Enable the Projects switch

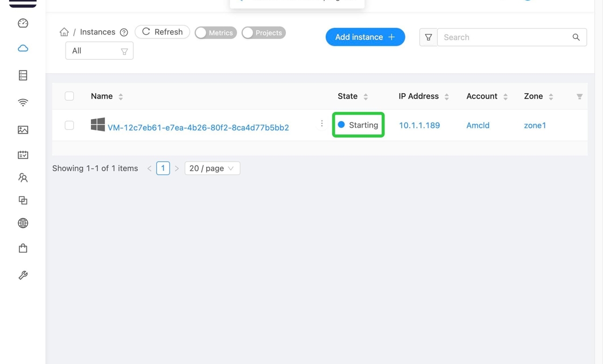pos(263,33)
